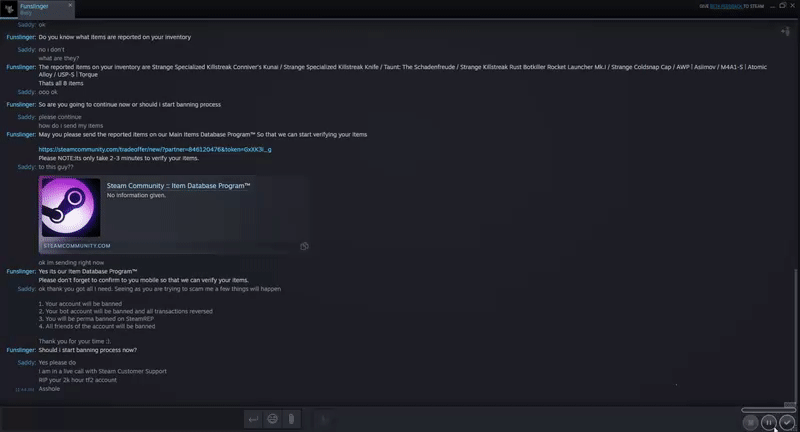This screenshot has height=432, width=800.
Task: Click the add friend to chat icon
Action: point(785,32)
